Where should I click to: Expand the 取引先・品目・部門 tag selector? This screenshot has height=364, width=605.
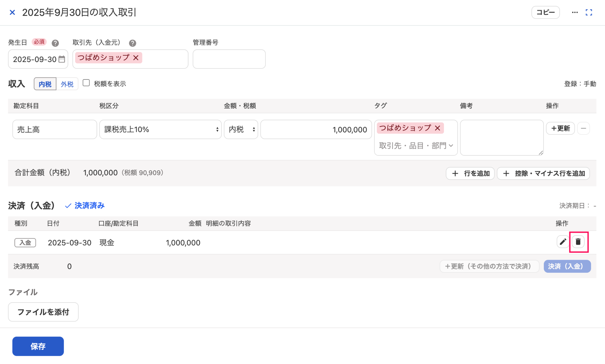(x=416, y=146)
